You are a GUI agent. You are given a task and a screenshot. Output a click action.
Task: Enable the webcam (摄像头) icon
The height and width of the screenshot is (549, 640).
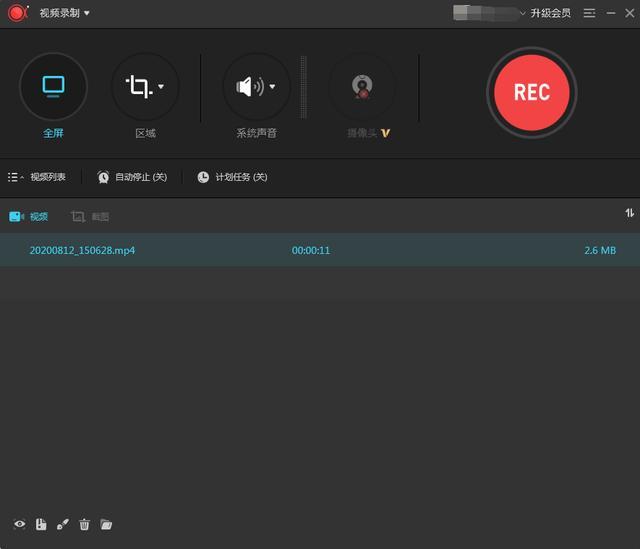tap(362, 87)
